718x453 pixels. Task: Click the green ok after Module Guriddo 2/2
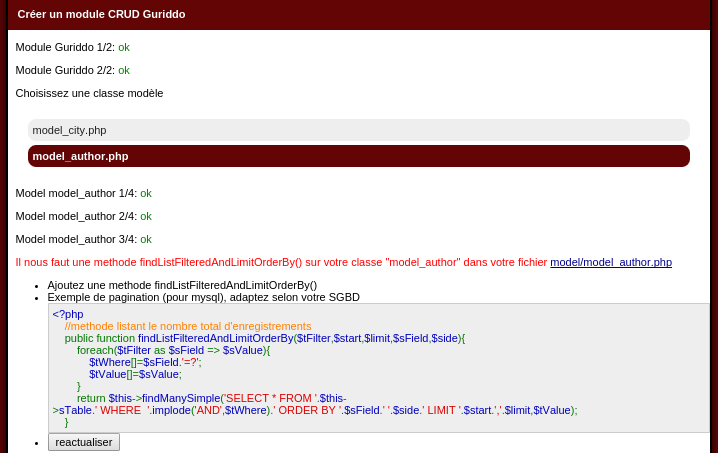[124, 71]
